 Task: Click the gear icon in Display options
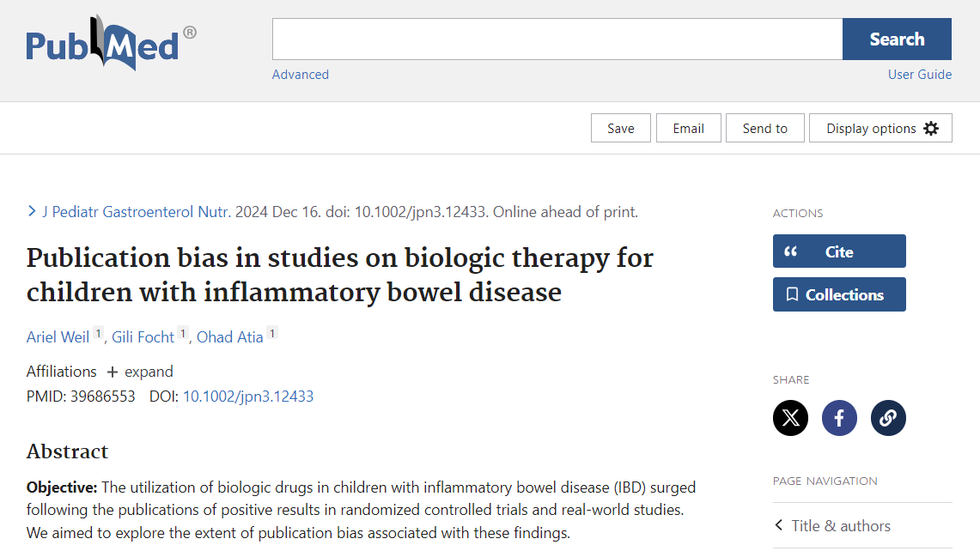[931, 129]
